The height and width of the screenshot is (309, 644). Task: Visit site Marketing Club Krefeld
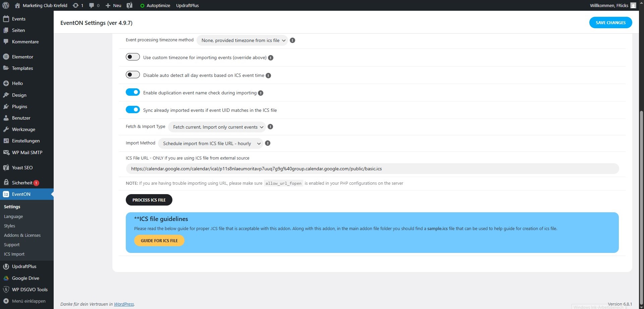[x=41, y=5]
